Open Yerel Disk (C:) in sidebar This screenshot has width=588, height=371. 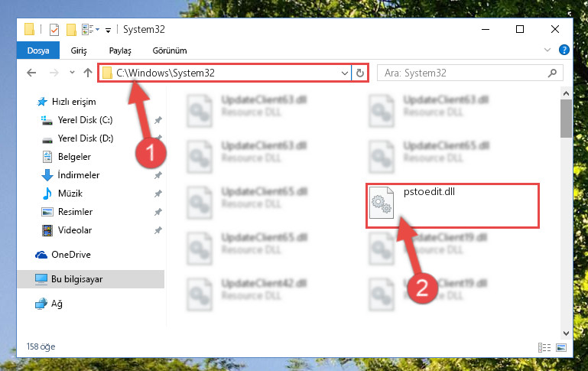tap(85, 120)
